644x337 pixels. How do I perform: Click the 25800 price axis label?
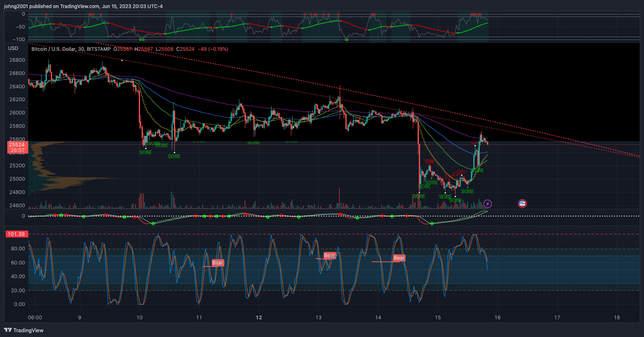[17, 126]
